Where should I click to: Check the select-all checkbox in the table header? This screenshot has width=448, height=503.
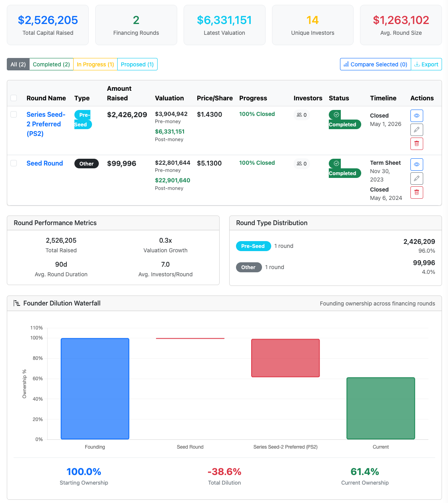(14, 98)
